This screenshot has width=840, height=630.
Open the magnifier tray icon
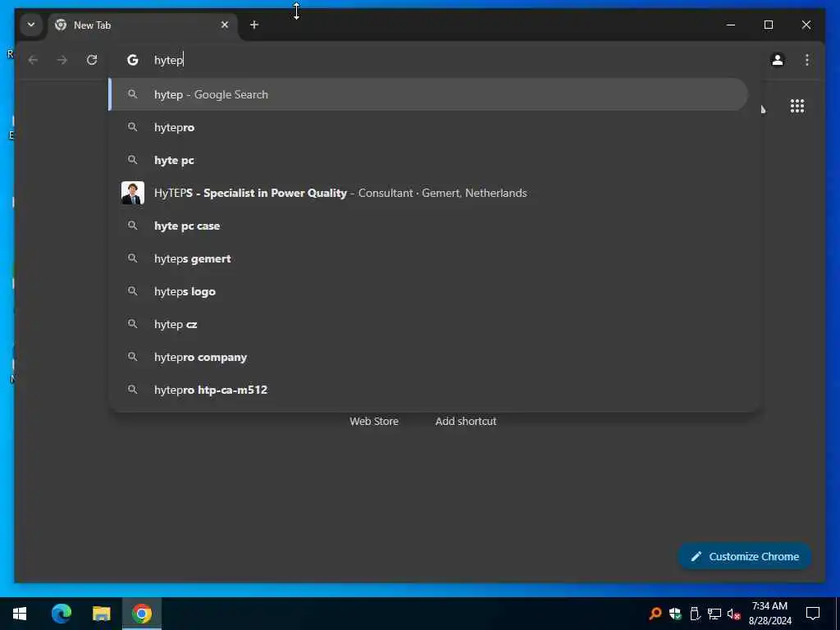pyautogui.click(x=655, y=614)
